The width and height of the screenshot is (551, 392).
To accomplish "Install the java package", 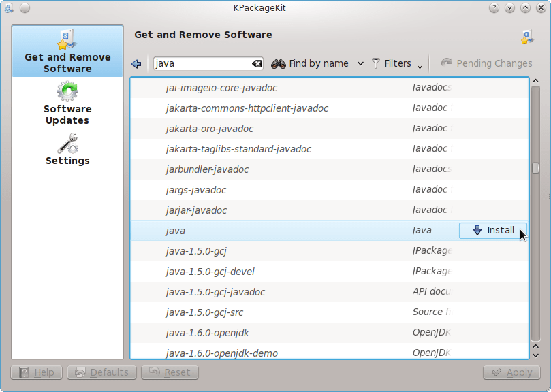I will (x=492, y=231).
